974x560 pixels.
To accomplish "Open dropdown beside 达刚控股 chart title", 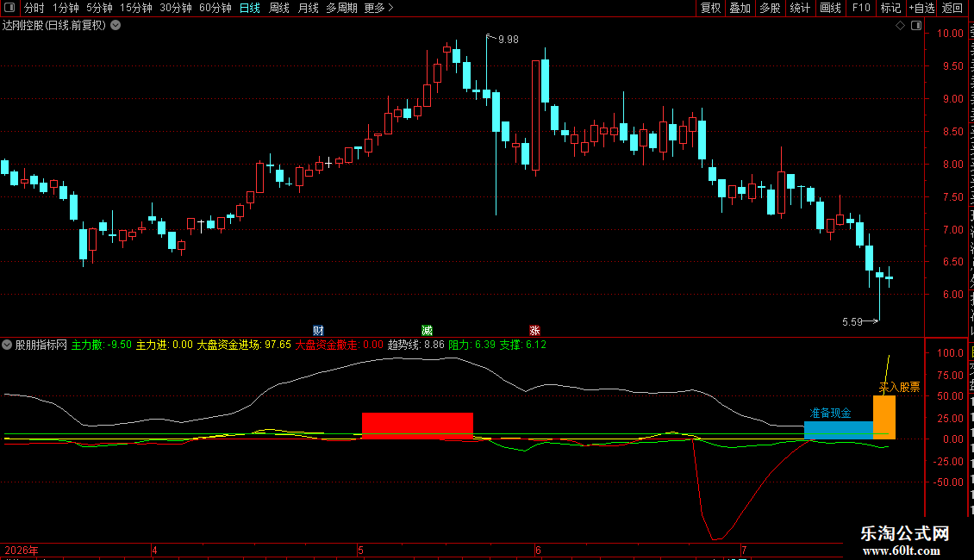I will tap(116, 26).
